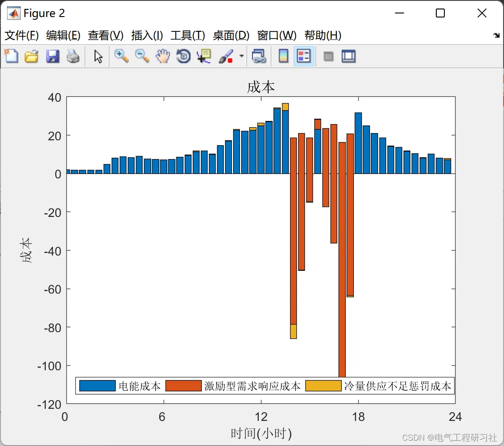Save the figure with floppy disk icon
504x446 pixels.
click(x=52, y=56)
